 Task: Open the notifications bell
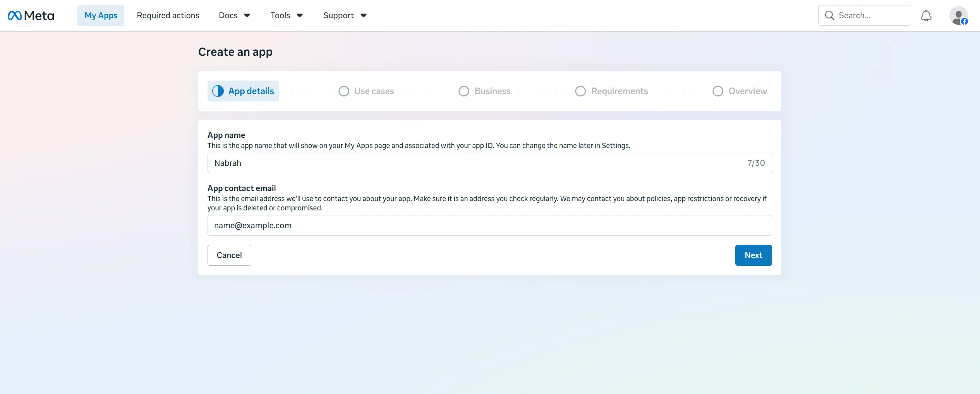[x=926, y=15]
